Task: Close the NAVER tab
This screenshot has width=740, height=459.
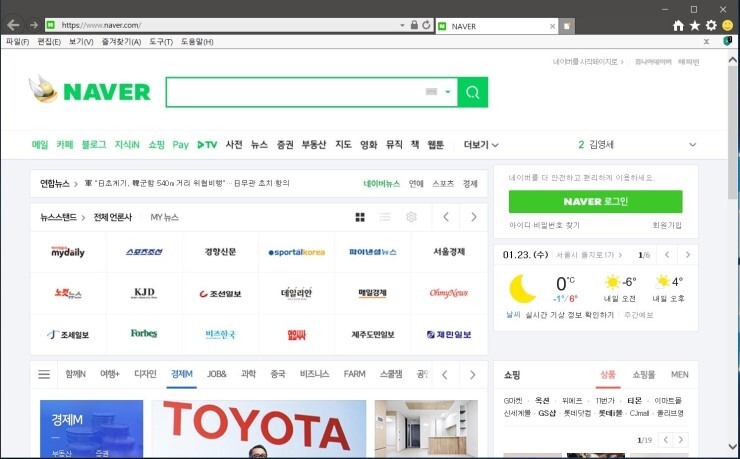Action: click(552, 26)
